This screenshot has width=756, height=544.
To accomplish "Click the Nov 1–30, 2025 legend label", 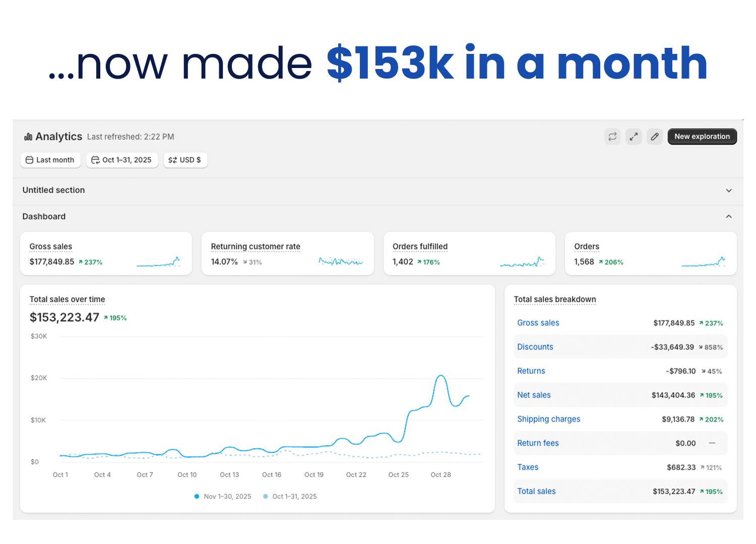I will tap(227, 497).
